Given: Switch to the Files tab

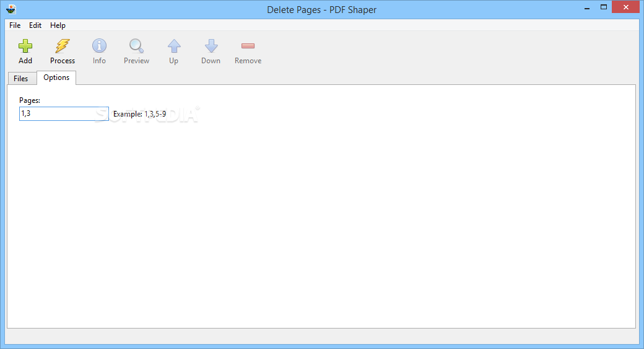Looking at the screenshot, I should (x=21, y=79).
